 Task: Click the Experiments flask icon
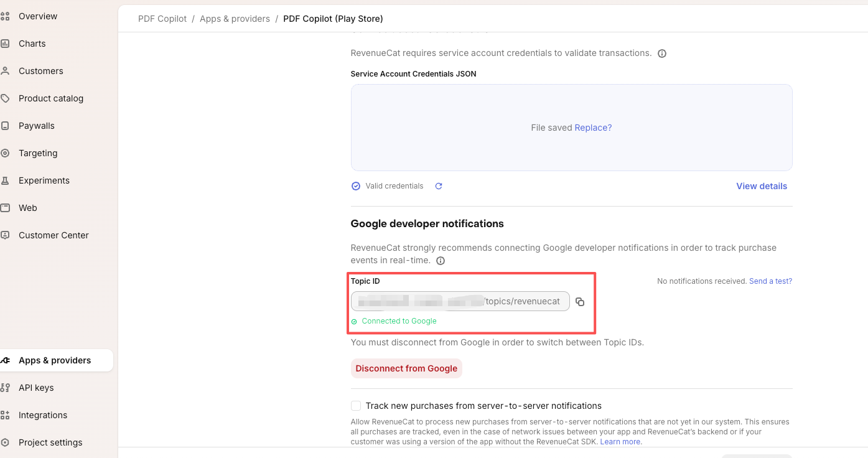point(5,180)
